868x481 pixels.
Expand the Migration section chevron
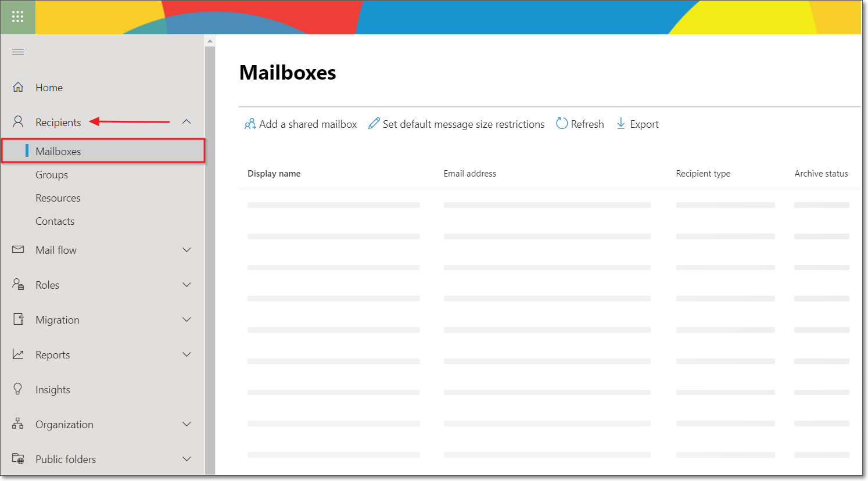tap(186, 319)
